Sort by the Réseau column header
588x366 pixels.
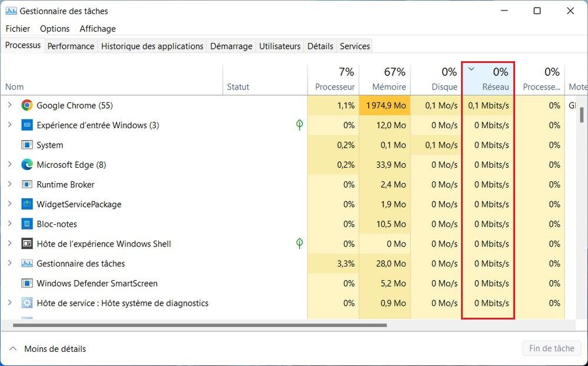[488, 79]
